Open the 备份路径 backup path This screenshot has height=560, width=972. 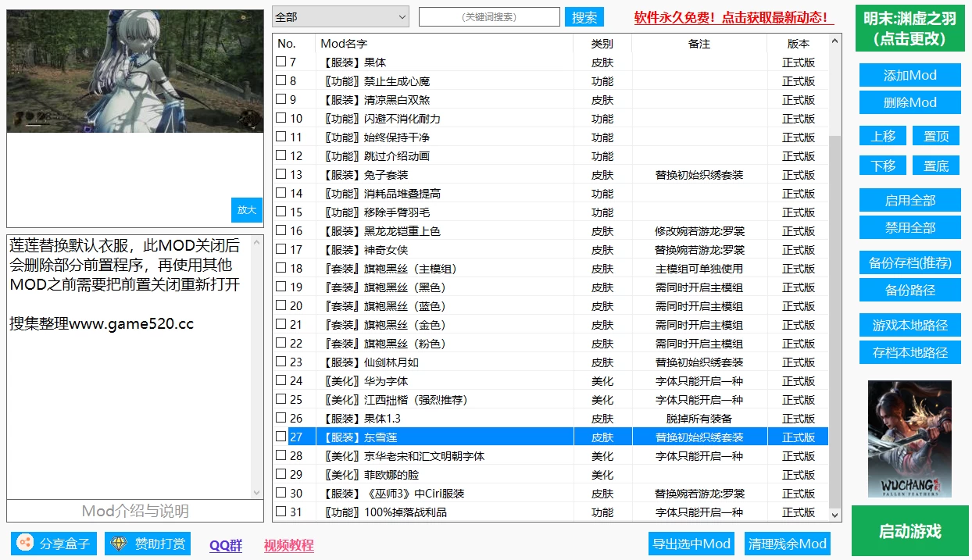[910, 290]
